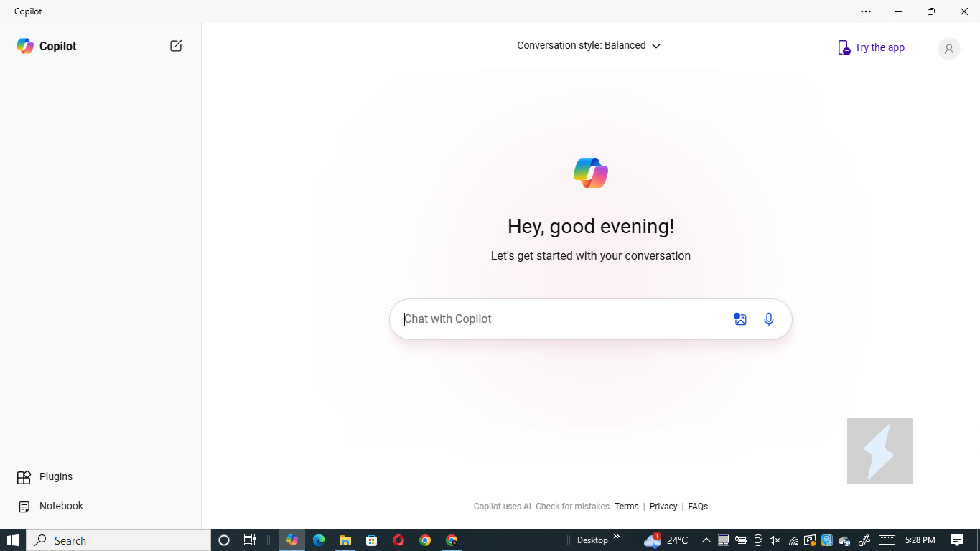Click the Desktop toolbar label on the taskbar
The image size is (980, 551).
point(592,540)
